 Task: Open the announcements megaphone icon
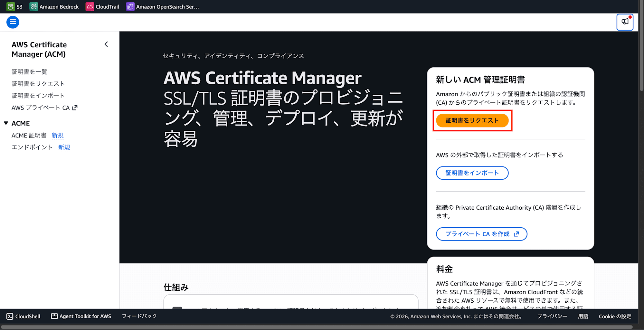625,22
